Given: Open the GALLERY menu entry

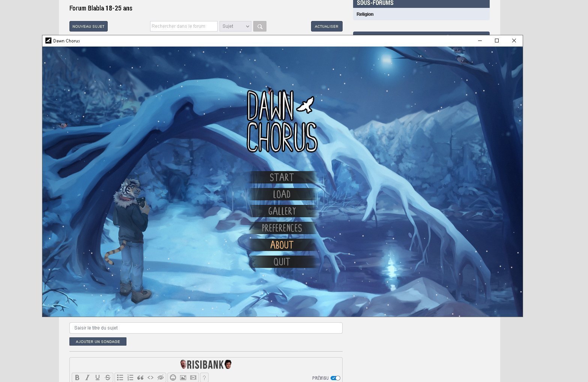Looking at the screenshot, I should pos(282,211).
